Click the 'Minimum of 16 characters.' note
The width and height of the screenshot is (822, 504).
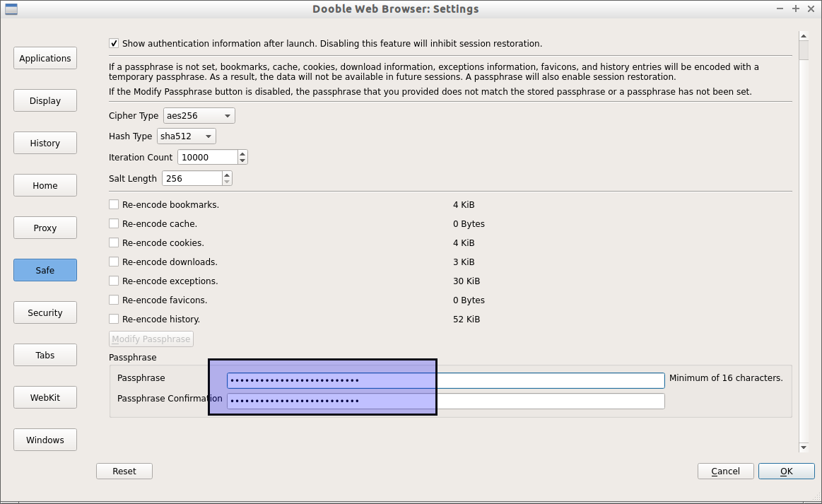(726, 377)
